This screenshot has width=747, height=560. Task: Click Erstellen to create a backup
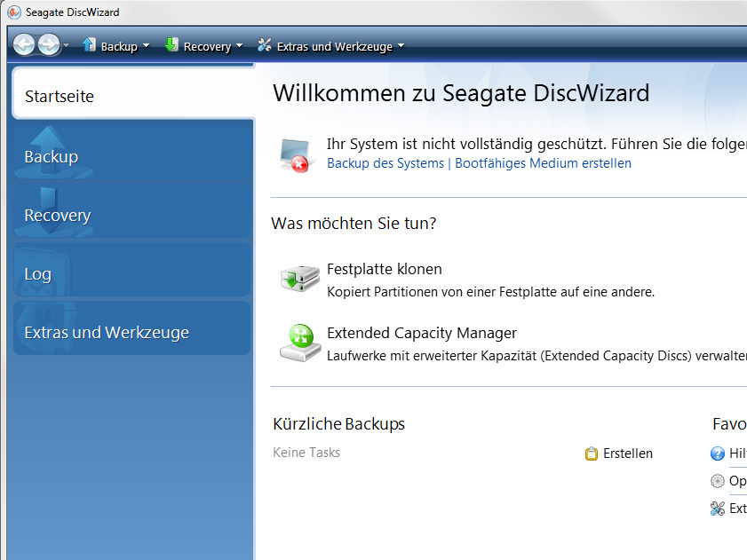click(627, 454)
